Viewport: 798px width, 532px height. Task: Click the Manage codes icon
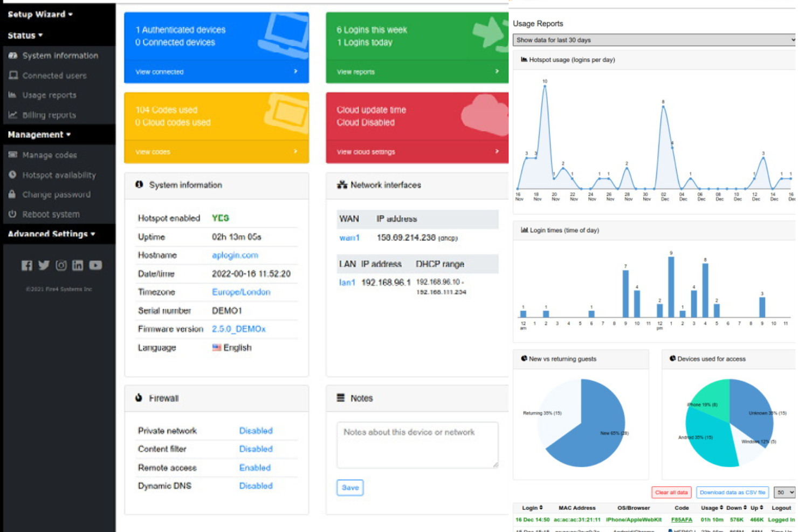[x=12, y=155]
